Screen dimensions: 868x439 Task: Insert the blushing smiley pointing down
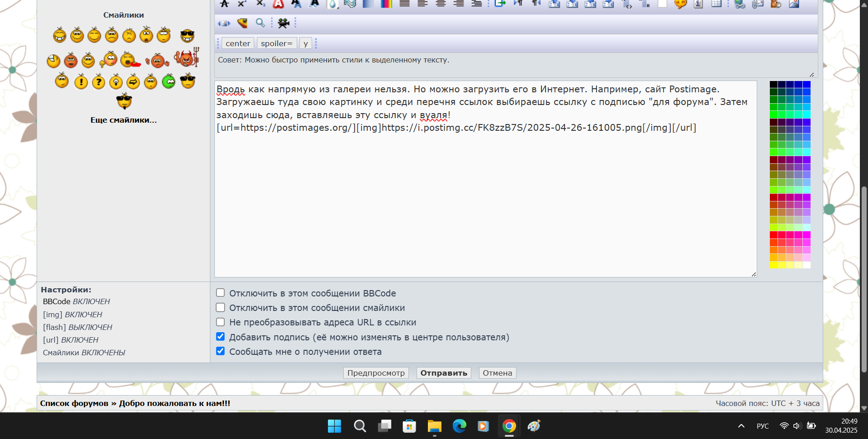coord(109,59)
